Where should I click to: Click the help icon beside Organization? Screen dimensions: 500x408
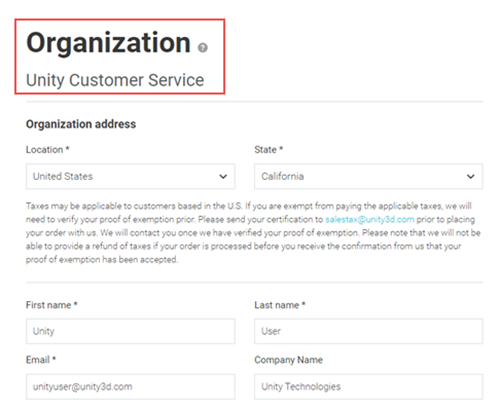203,48
